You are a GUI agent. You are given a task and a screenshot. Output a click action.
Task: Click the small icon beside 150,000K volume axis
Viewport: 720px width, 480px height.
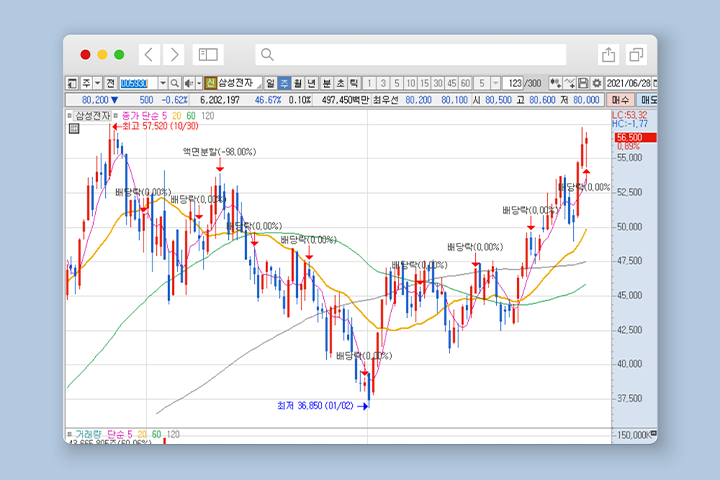pos(653,434)
